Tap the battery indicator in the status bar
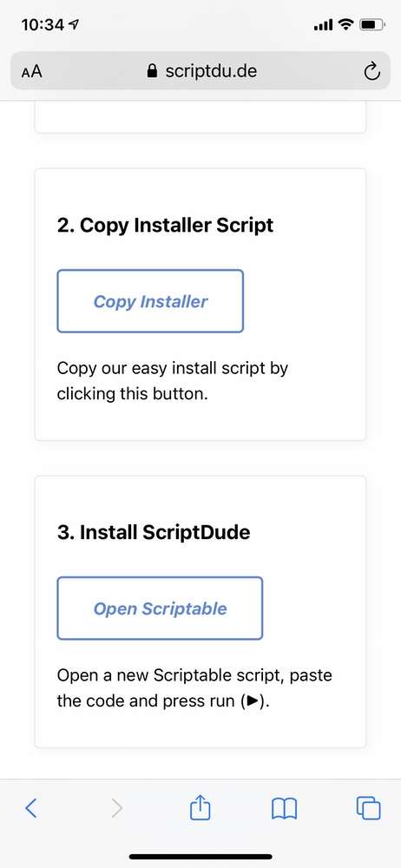 (372, 25)
